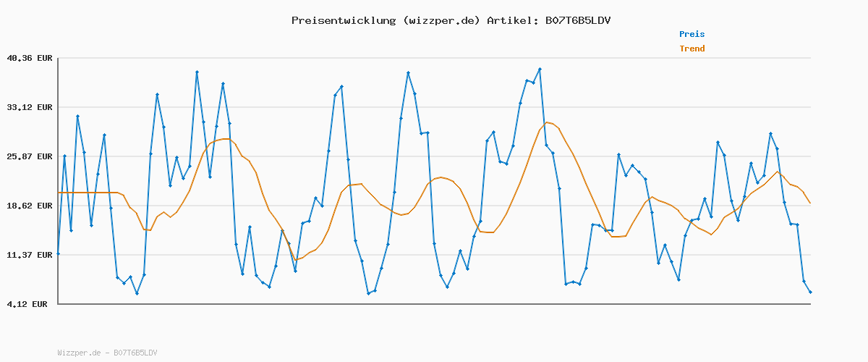The image size is (868, 362).
Task: Select the blue price peak above the trend maximum
Action: [540, 70]
